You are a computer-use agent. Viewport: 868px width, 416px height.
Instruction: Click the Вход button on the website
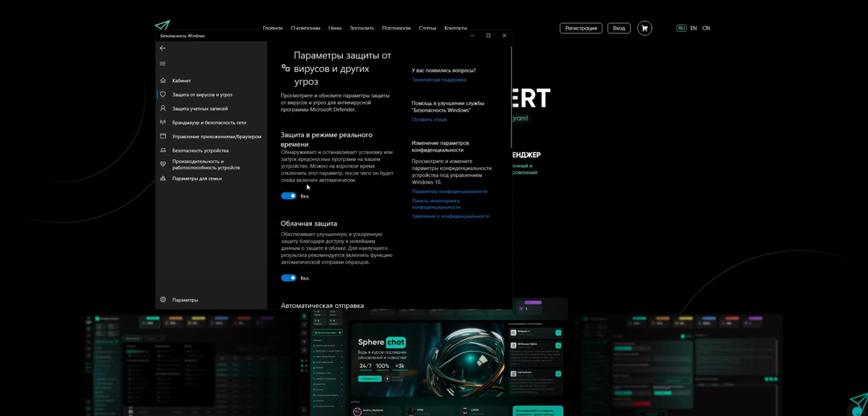pyautogui.click(x=619, y=28)
